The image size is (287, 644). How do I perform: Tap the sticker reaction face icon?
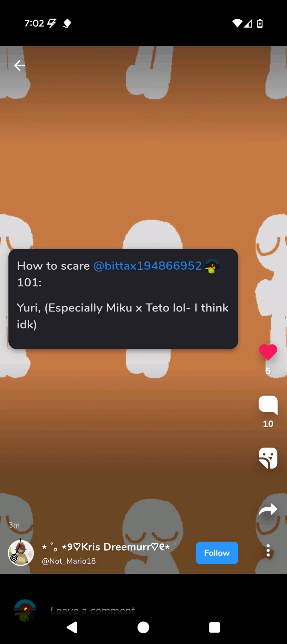tap(268, 458)
